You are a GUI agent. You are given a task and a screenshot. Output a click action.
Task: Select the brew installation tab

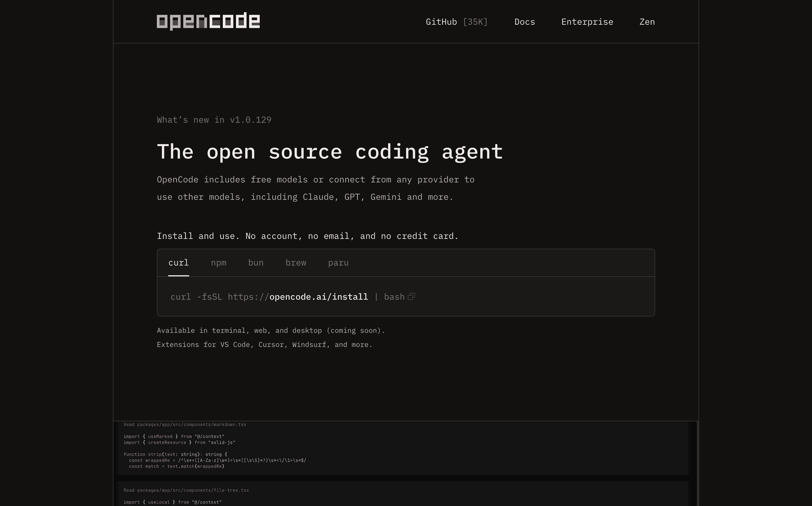pyautogui.click(x=296, y=263)
